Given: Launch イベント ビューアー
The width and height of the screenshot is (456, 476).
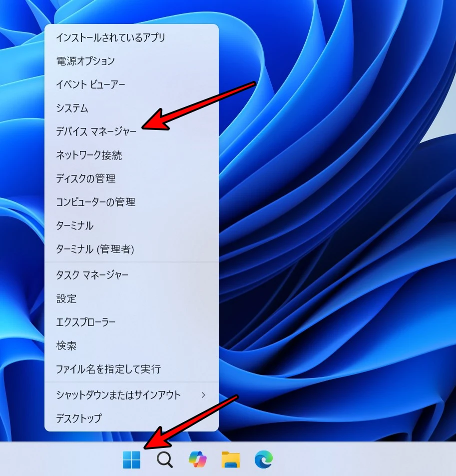Looking at the screenshot, I should tap(91, 84).
